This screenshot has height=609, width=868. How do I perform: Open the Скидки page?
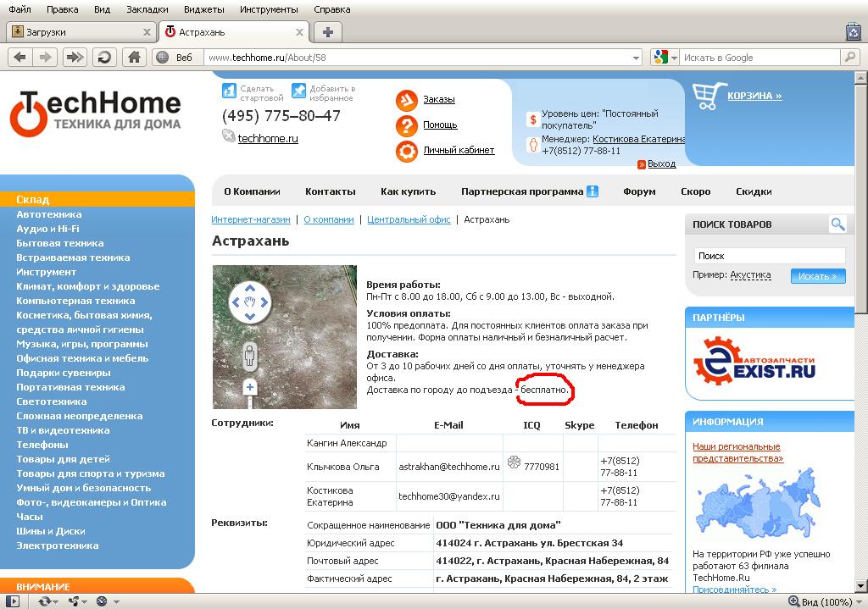pyautogui.click(x=754, y=191)
